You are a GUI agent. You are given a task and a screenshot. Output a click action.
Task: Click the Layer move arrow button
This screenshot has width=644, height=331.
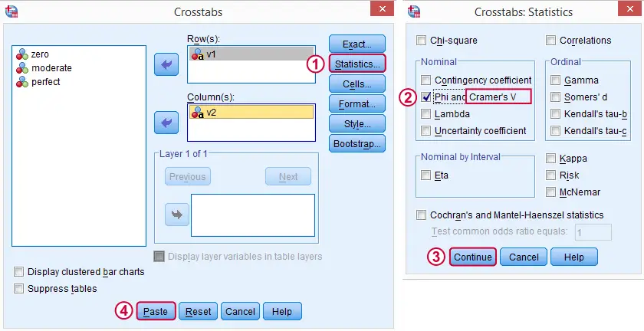point(176,214)
